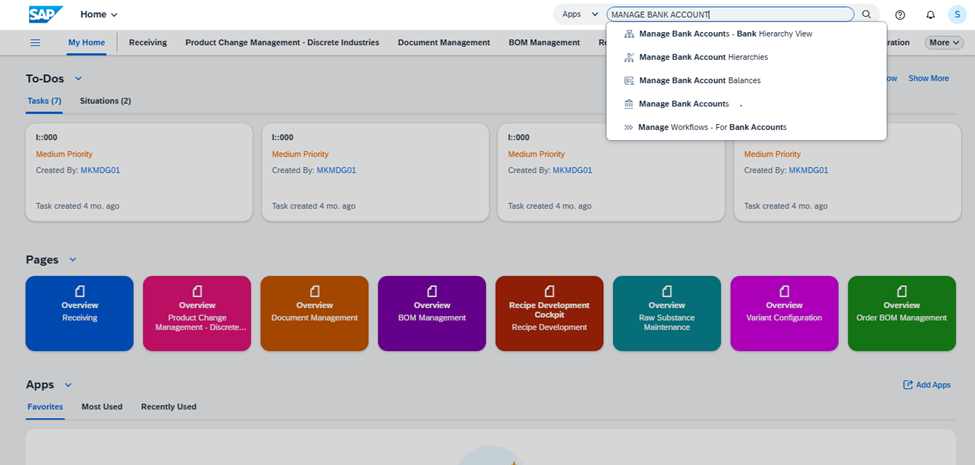Open Document Management navigation tab
The height and width of the screenshot is (465, 975).
click(x=444, y=43)
